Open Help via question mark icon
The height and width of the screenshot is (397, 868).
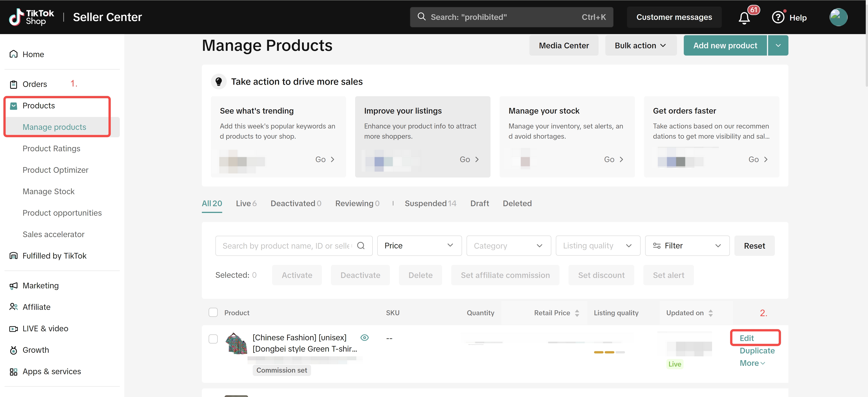[778, 17]
